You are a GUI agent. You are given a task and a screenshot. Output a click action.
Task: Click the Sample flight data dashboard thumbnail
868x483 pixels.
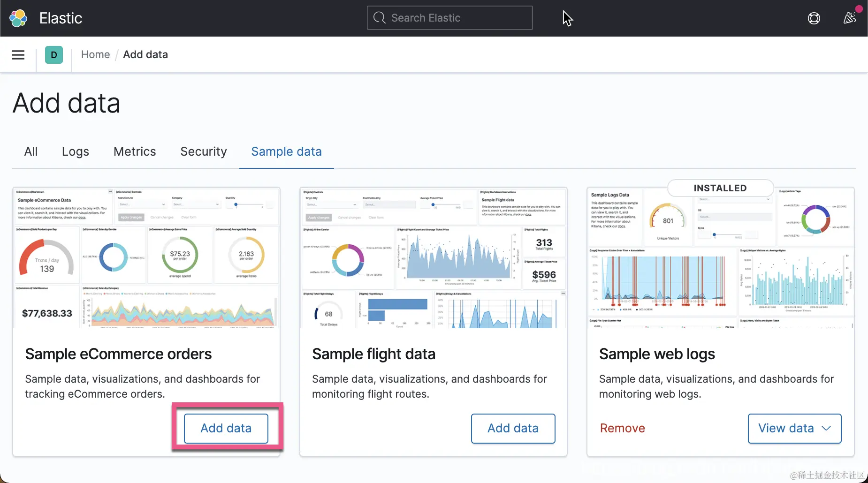434,258
